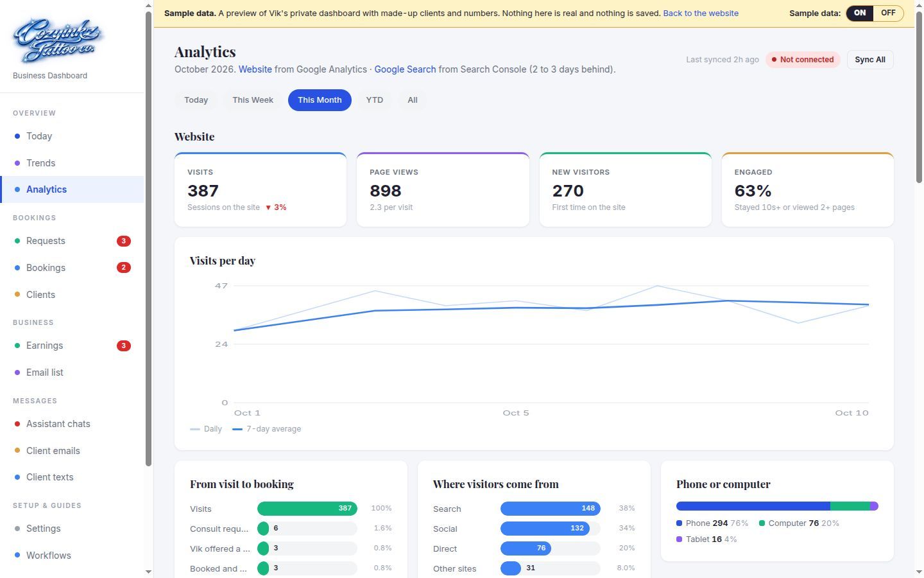The width and height of the screenshot is (924, 578).
Task: Go to the Earnings page
Action: tap(72, 346)
